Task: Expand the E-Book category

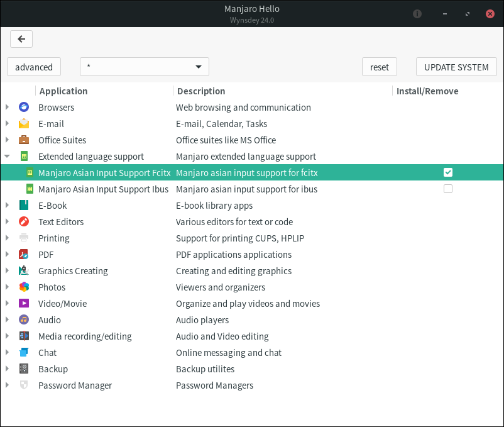Action: click(7, 205)
